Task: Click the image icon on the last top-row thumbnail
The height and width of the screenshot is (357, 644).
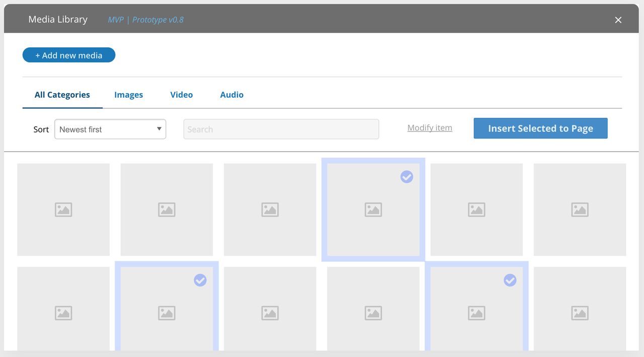Action: tap(580, 209)
